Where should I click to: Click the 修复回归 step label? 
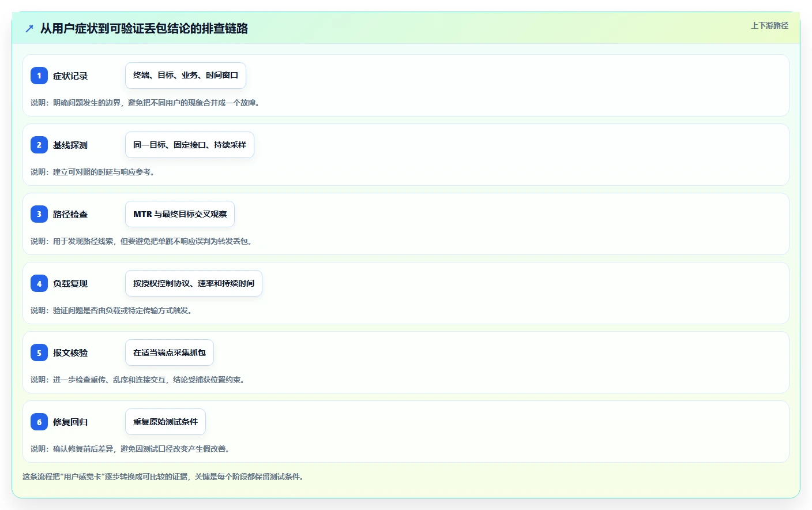[70, 422]
